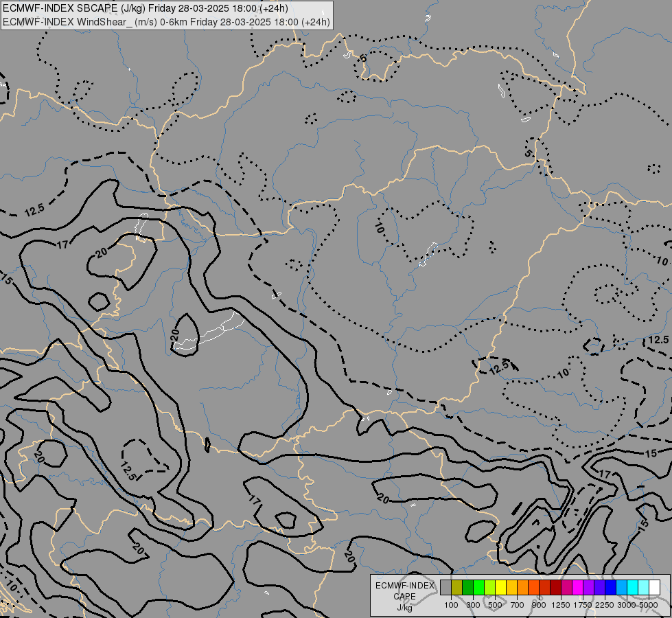This screenshot has height=618, width=672.
Task: Select the red-orange swatch left of 900
Action: coord(533,587)
